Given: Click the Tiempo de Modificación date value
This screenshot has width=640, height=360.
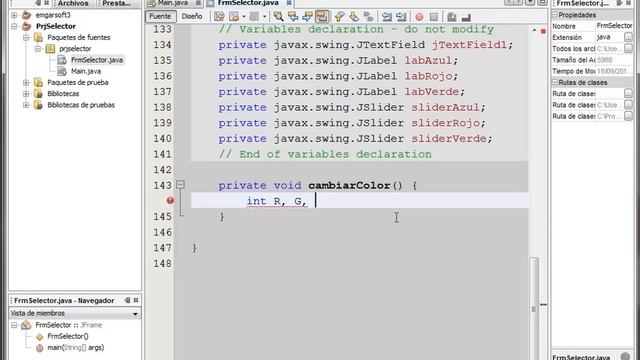Looking at the screenshot, I should [614, 71].
